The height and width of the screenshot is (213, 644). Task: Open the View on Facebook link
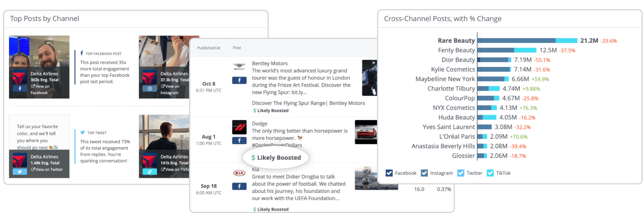coord(40,89)
